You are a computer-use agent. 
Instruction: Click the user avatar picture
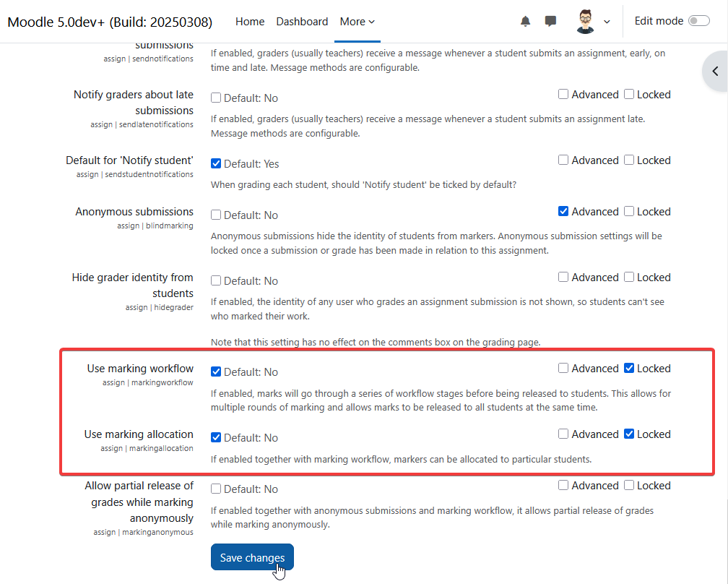[585, 22]
